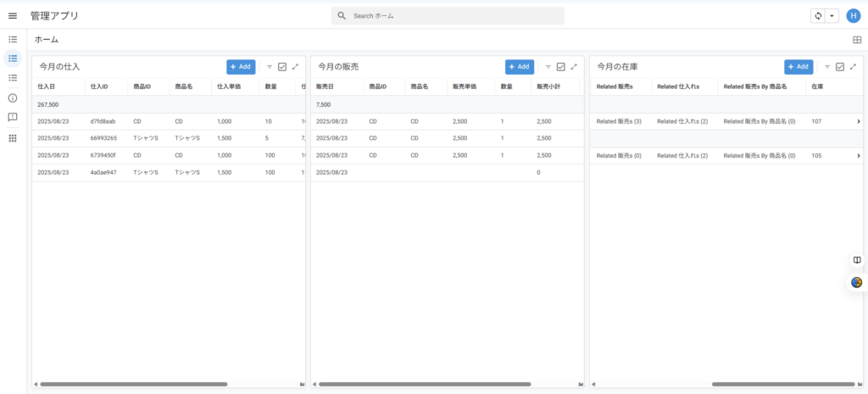
Task: Expand 今月の仕入 panel to fullscreen
Action: [295, 67]
